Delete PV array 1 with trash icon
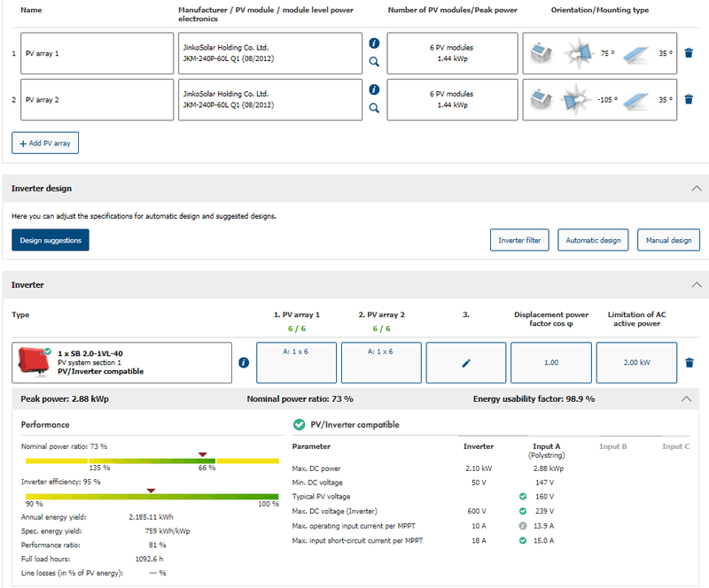 click(x=689, y=53)
